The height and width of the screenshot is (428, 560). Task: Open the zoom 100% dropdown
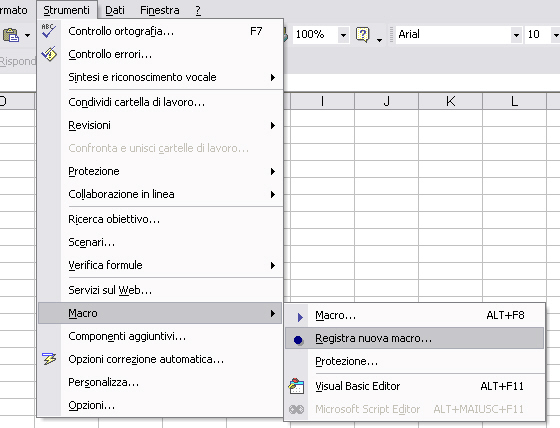tap(343, 35)
